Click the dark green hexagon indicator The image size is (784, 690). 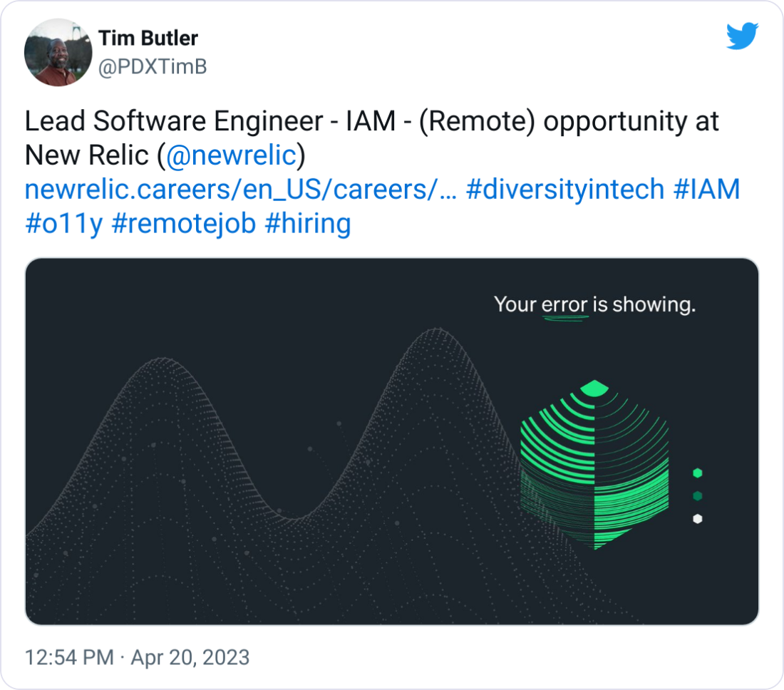click(x=697, y=495)
